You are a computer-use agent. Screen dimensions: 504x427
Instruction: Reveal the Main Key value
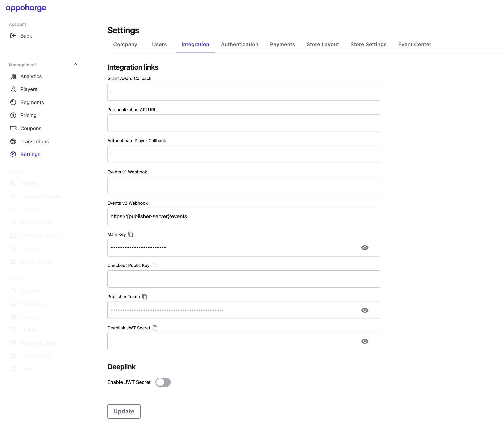click(x=365, y=248)
